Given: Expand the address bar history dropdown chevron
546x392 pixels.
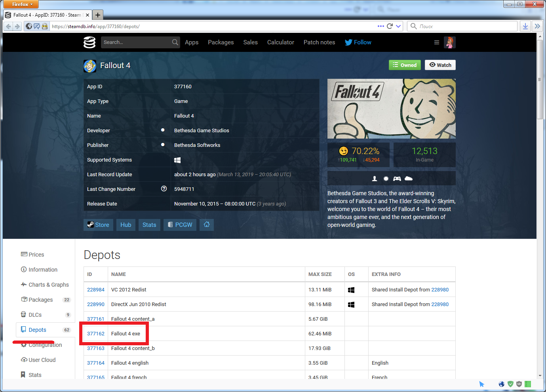Looking at the screenshot, I should 398,26.
